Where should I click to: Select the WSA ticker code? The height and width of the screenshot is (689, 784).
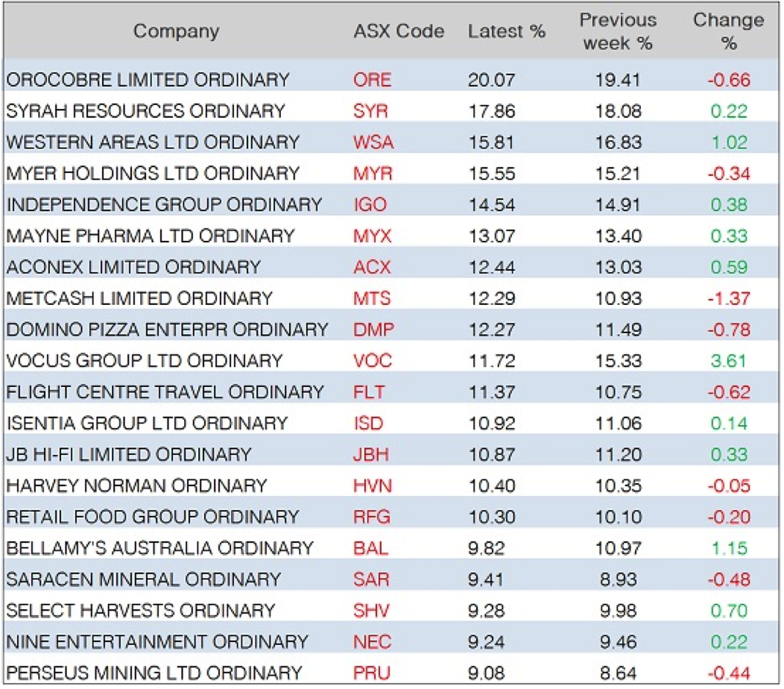pyautogui.click(x=373, y=142)
